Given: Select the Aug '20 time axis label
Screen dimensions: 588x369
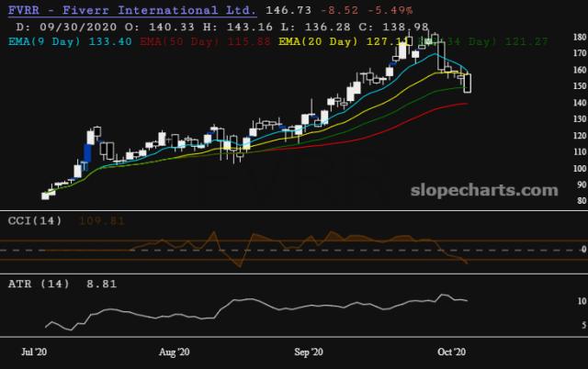Looking at the screenshot, I should [174, 351].
